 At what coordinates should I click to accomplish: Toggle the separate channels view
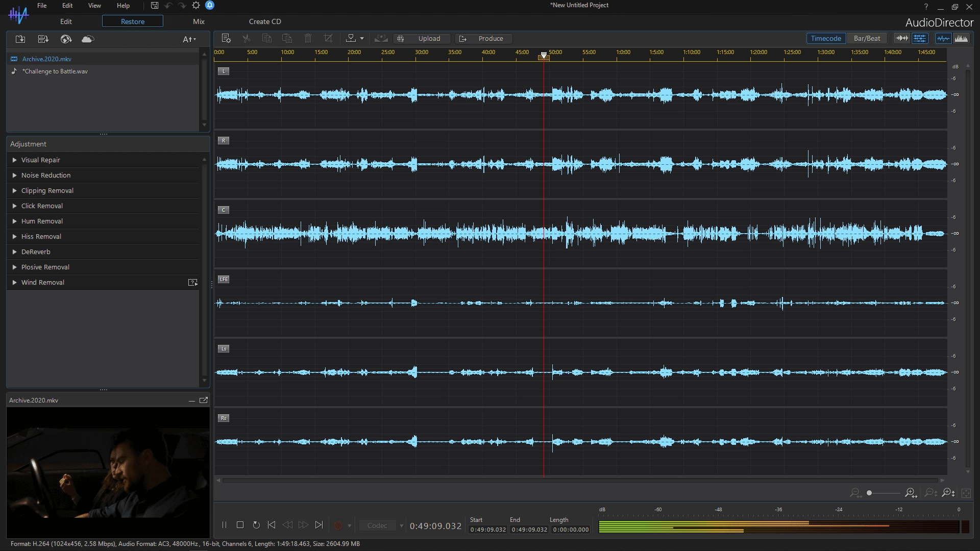click(920, 39)
